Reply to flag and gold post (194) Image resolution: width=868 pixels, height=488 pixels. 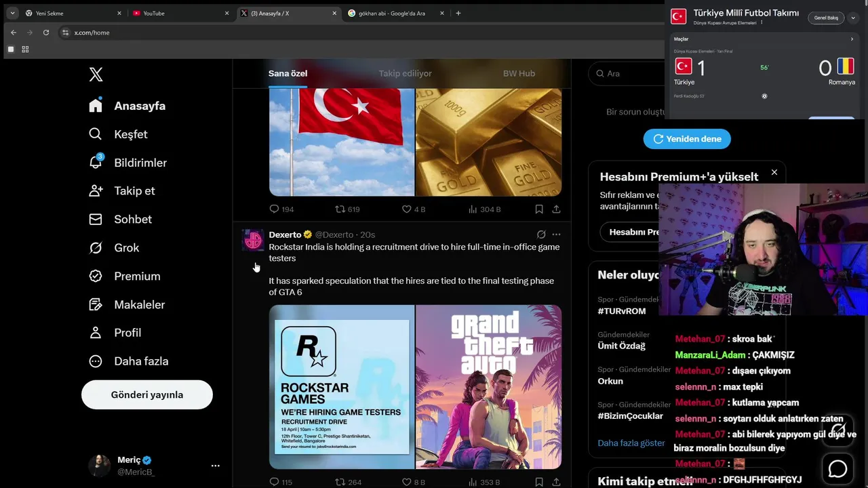(x=281, y=209)
